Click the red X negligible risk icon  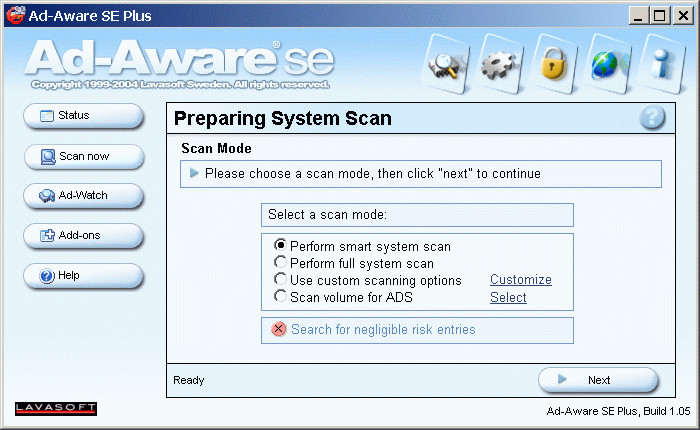(279, 330)
